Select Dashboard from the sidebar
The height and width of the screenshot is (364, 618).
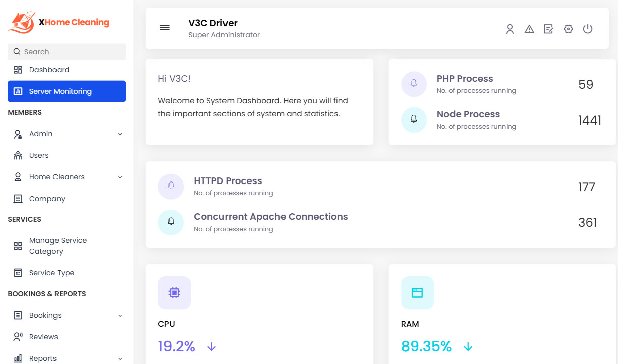pos(49,70)
